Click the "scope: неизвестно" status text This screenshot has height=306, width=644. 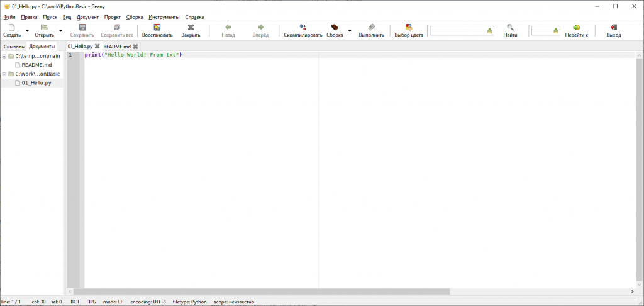coord(234,302)
